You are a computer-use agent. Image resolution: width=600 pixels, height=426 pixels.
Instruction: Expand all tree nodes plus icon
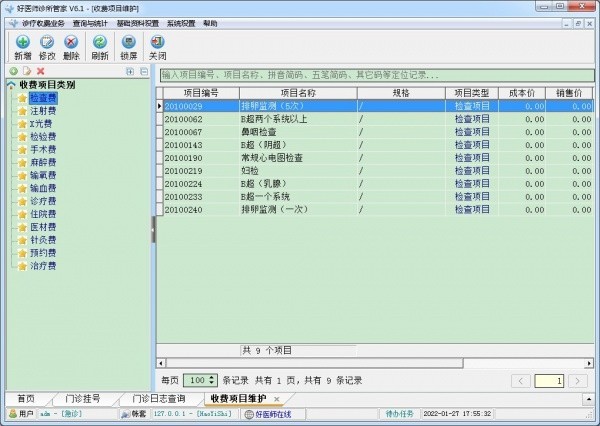pyautogui.click(x=130, y=72)
